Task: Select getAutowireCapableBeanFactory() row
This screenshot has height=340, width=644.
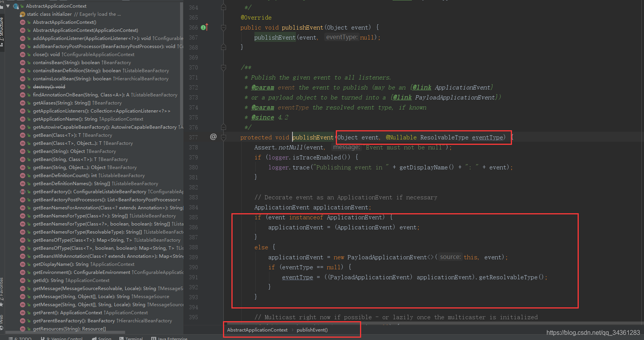Action: pos(108,127)
